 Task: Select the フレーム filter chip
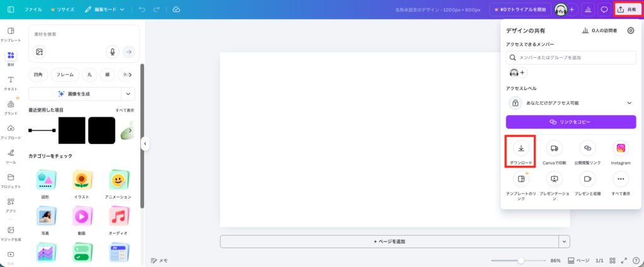(65, 75)
